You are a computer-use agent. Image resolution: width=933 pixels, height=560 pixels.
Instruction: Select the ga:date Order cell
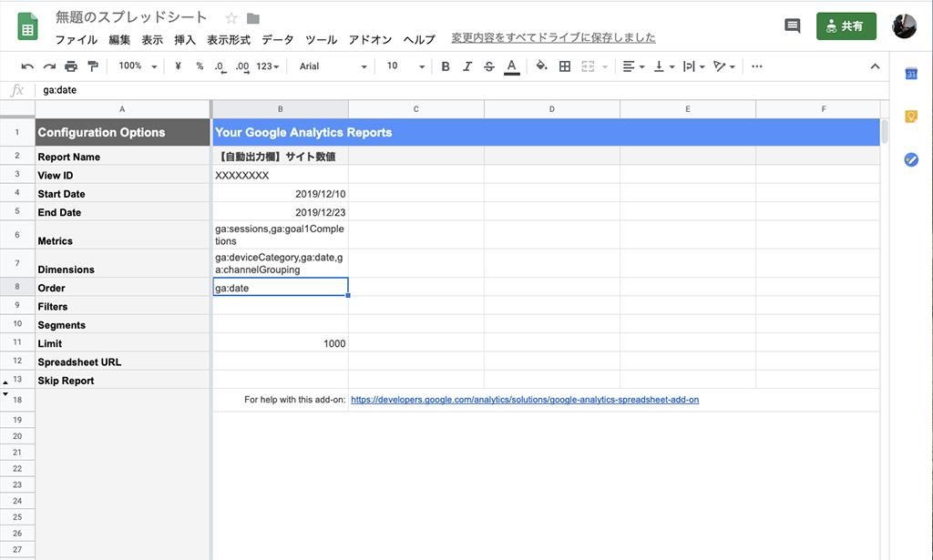(281, 287)
